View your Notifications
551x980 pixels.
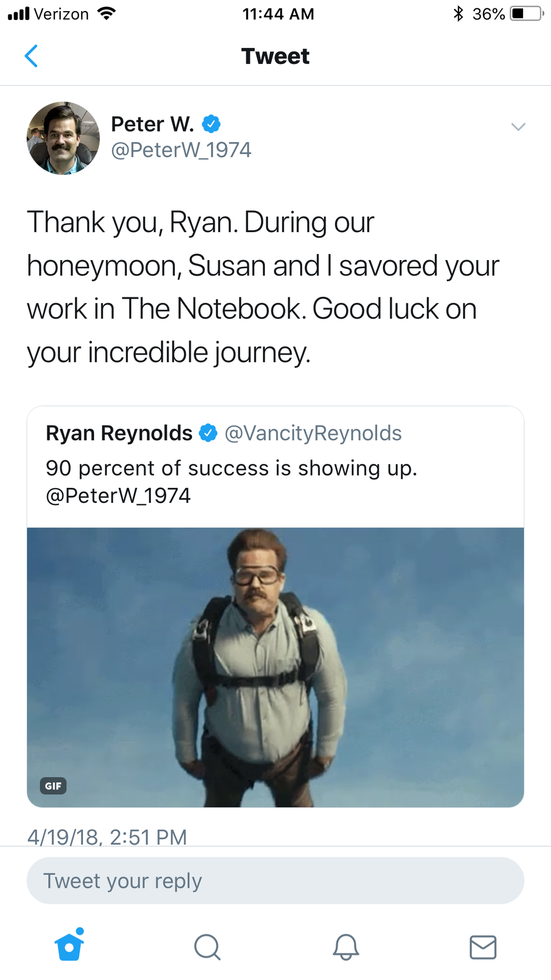pos(345,946)
